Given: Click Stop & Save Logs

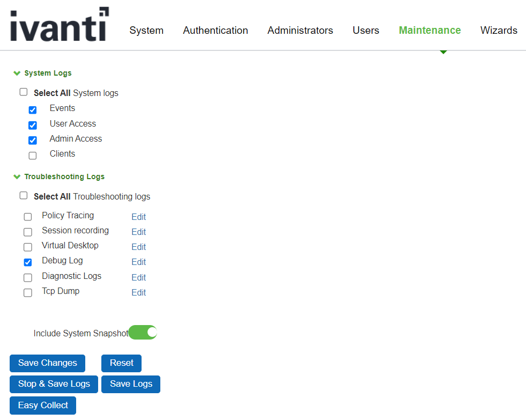Looking at the screenshot, I should point(54,384).
